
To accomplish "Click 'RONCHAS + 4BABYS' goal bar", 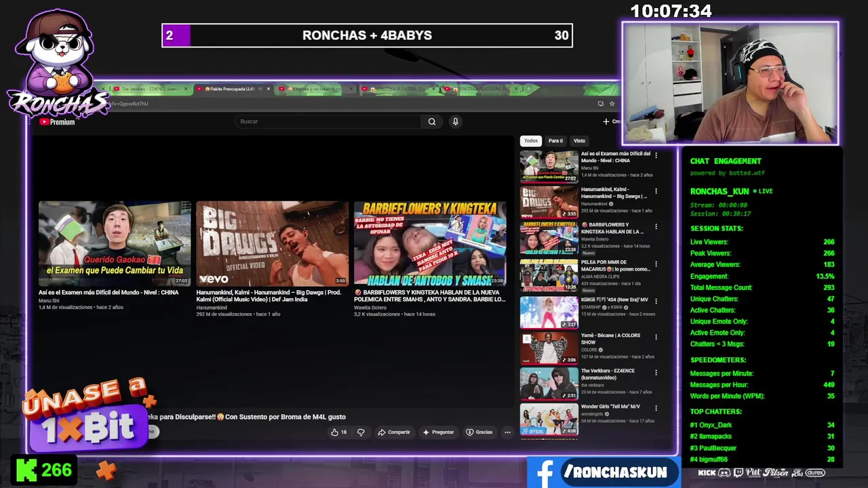I will pyautogui.click(x=367, y=35).
